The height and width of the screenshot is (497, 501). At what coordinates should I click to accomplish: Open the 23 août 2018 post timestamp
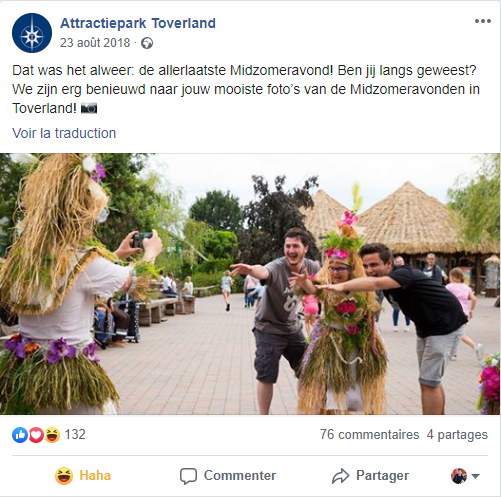(x=95, y=43)
